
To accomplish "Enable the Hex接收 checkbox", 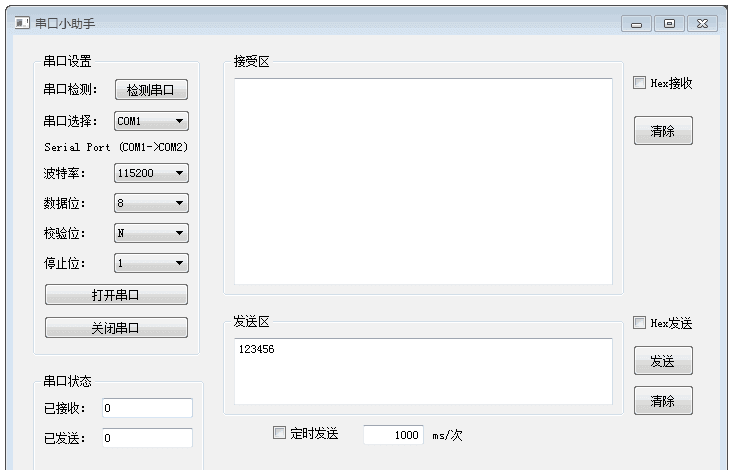I will (x=639, y=82).
